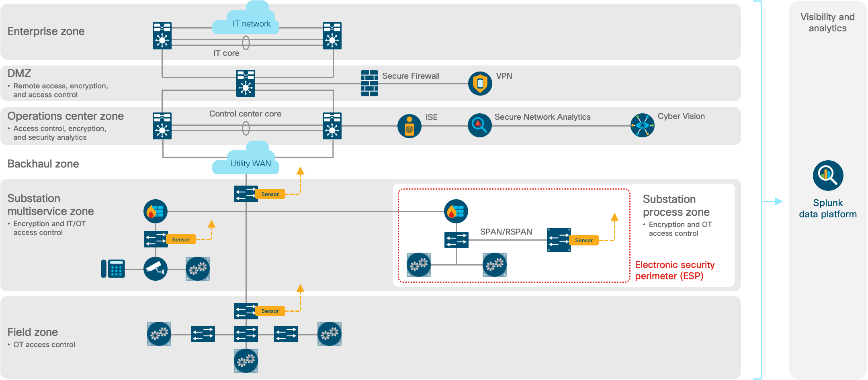868x380 pixels.
Task: Click the Backhaul zone label
Action: click(x=43, y=164)
